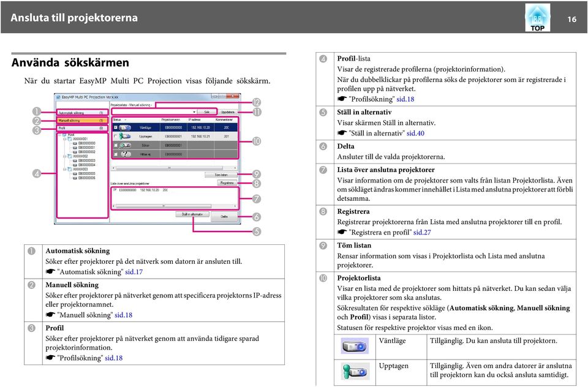
Task: Toggle checkbox in the connected projectors list
Action: click(x=115, y=189)
